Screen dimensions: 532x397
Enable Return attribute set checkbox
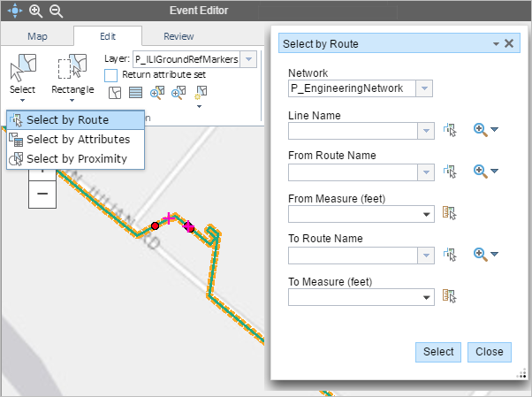coord(111,76)
